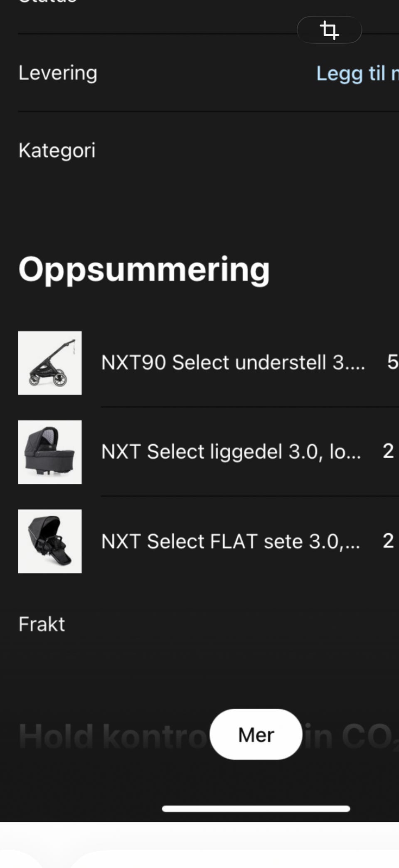Select the 'NXT Select FLAT sete 3.0' item name
This screenshot has height=868, width=399.
(x=231, y=541)
